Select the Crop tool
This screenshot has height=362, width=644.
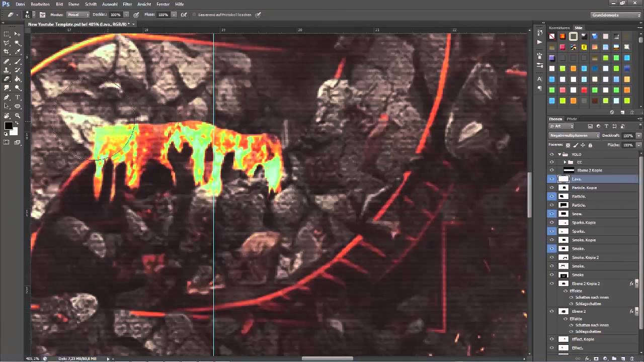[x=7, y=52]
